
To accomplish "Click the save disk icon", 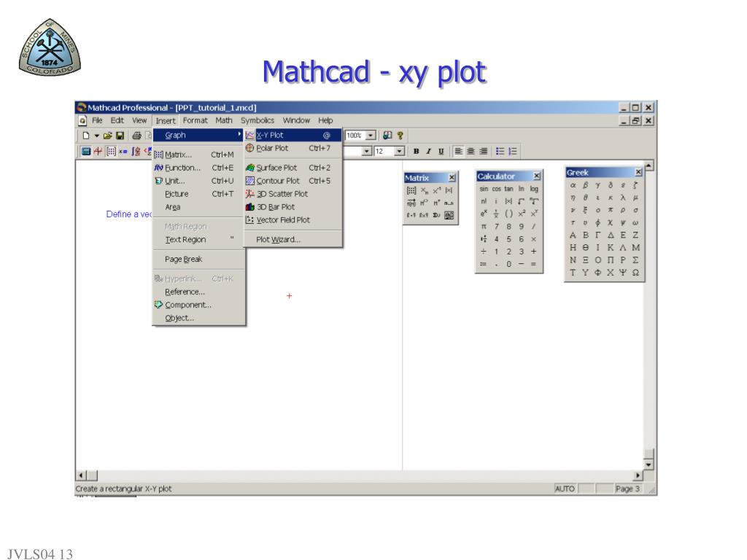I will coord(120,136).
